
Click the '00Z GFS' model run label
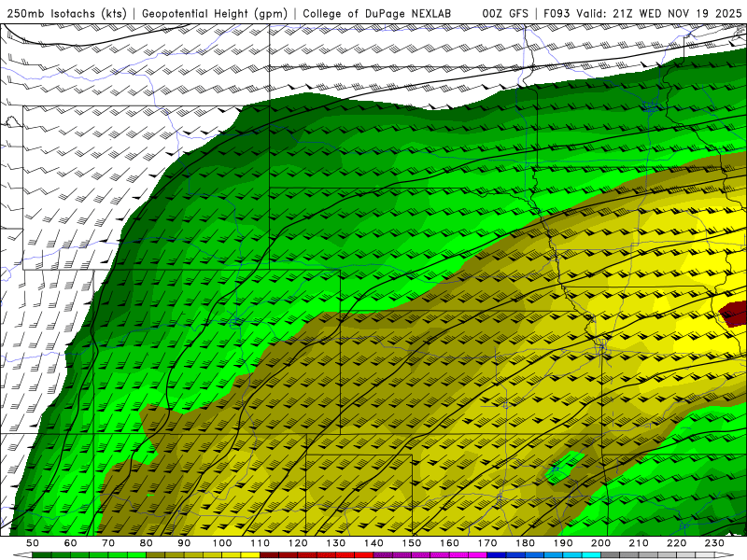click(x=505, y=13)
